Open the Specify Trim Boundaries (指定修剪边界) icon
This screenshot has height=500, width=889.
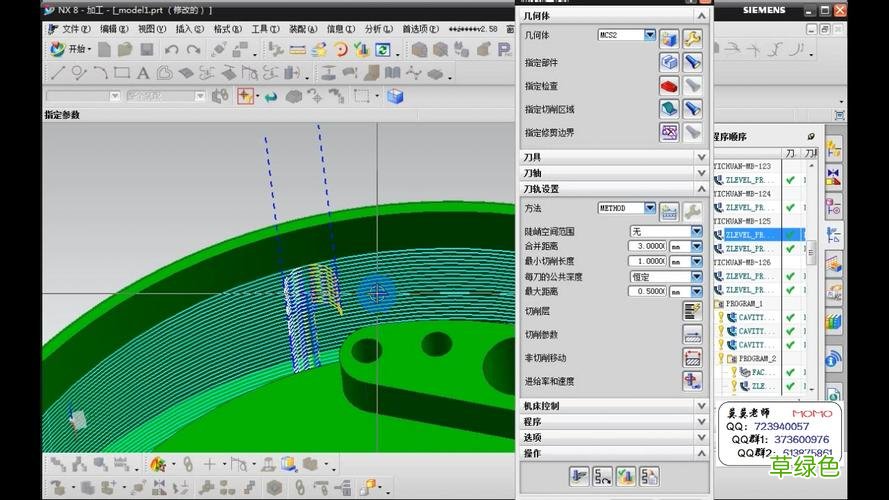(x=669, y=132)
